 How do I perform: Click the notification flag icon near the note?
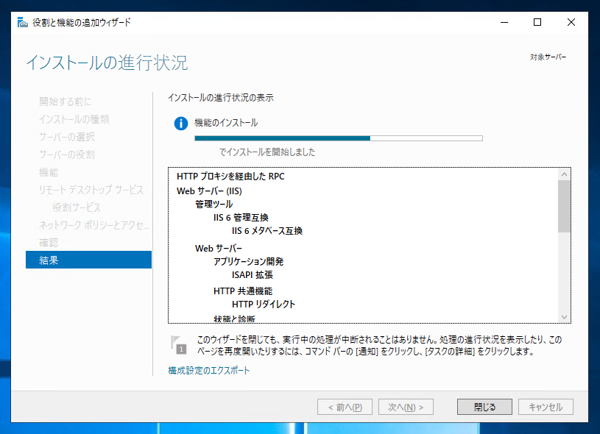(x=178, y=345)
